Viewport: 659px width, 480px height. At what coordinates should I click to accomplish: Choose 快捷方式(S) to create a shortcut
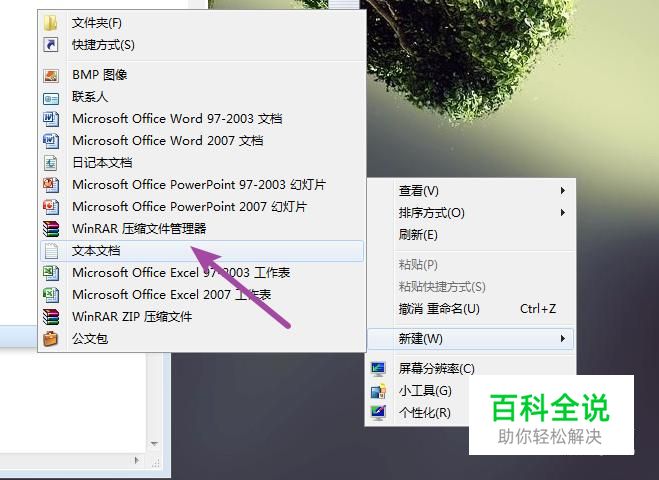(202, 45)
